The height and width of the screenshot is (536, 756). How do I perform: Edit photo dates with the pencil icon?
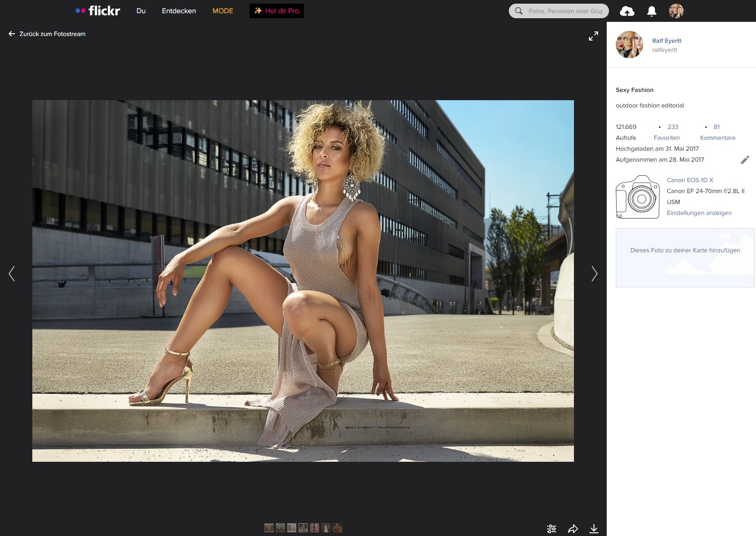tap(745, 160)
